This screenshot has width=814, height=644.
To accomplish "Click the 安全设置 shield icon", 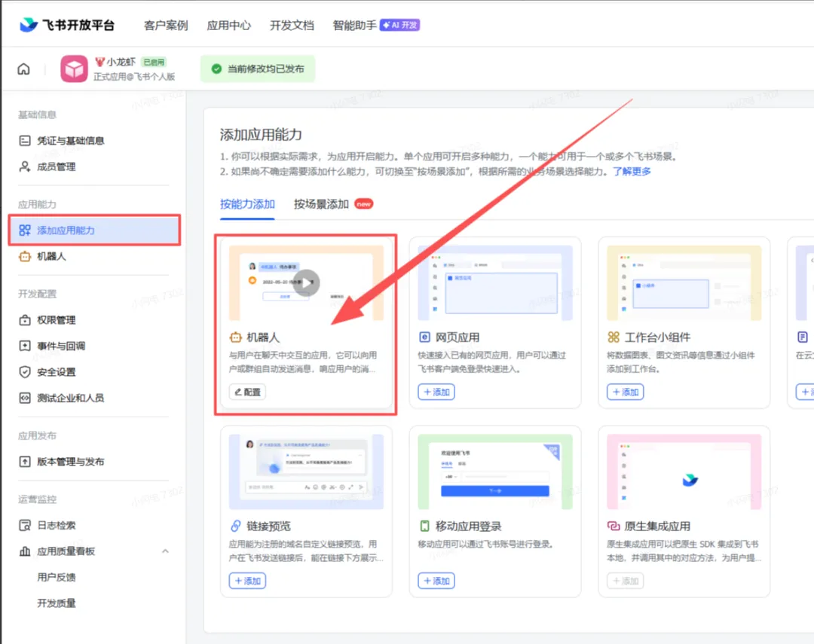I will pyautogui.click(x=24, y=372).
